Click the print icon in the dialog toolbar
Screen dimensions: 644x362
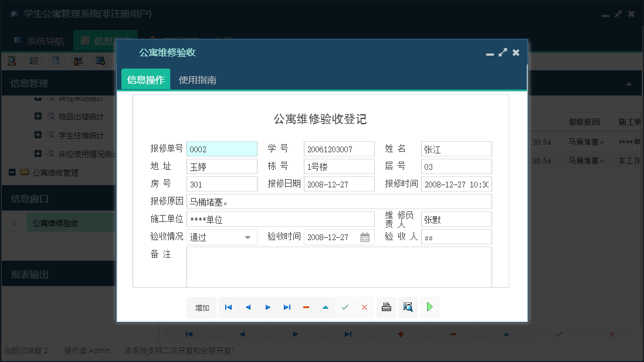(386, 307)
